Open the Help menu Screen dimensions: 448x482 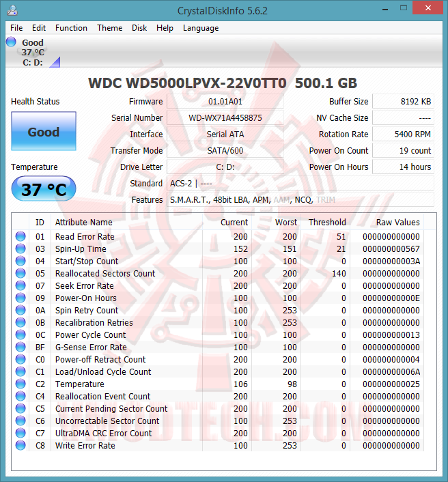(165, 28)
